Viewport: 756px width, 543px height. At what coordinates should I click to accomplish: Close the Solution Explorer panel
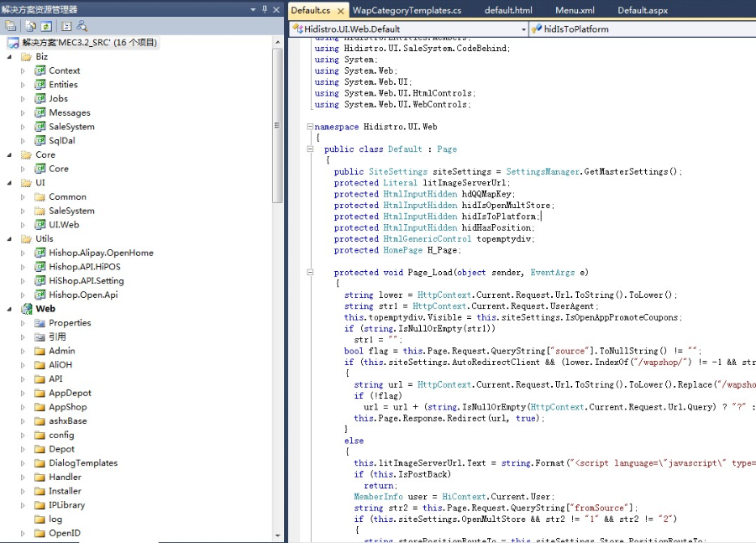pos(276,9)
